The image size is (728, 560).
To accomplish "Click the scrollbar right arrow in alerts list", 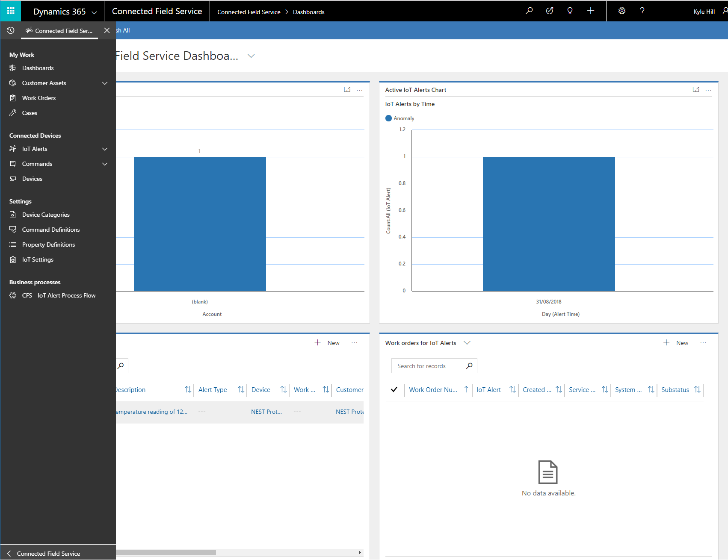I will click(x=360, y=552).
